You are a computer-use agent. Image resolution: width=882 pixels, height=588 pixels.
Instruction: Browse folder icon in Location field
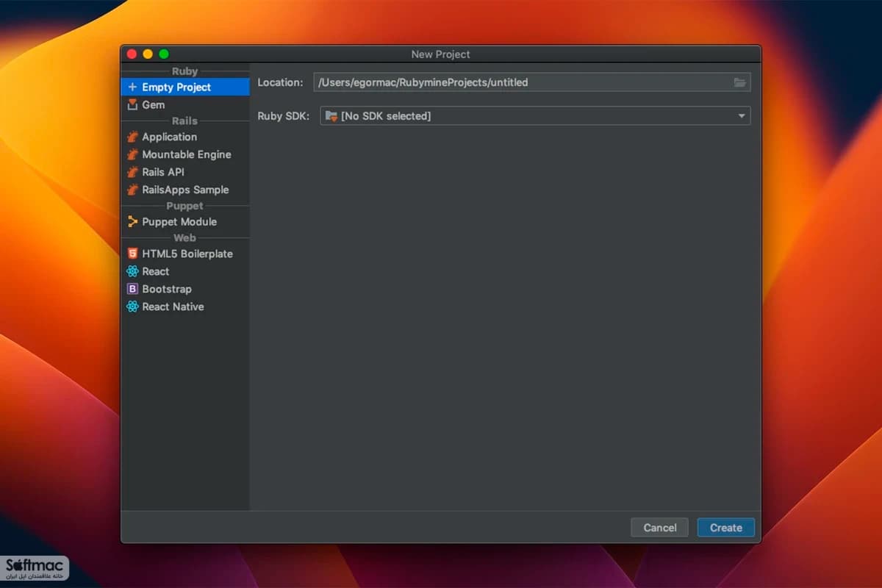point(740,82)
